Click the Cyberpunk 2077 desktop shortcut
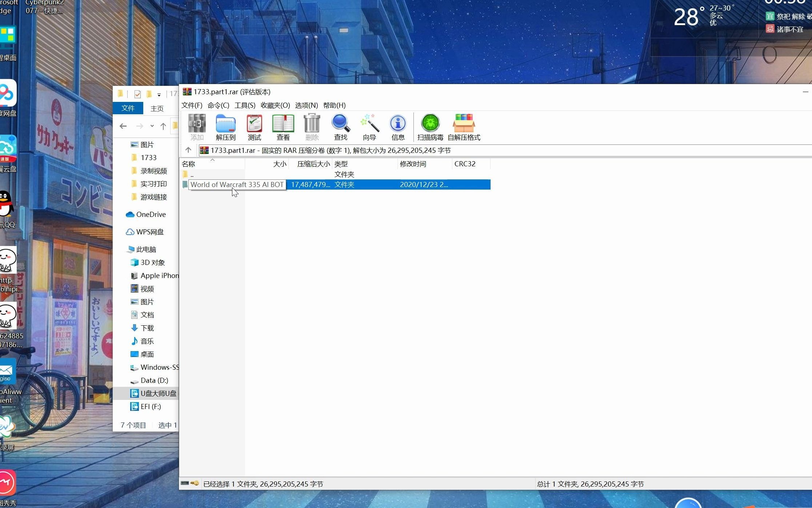Screen dimensions: 812x508 tap(44, 7)
